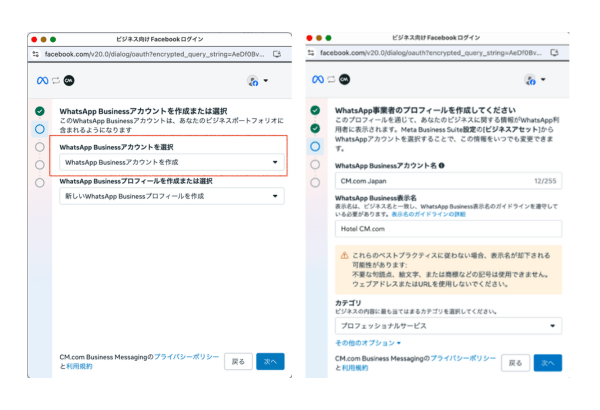Click the 12/255 character counter
This screenshot has height=410, width=600.
[x=545, y=181]
